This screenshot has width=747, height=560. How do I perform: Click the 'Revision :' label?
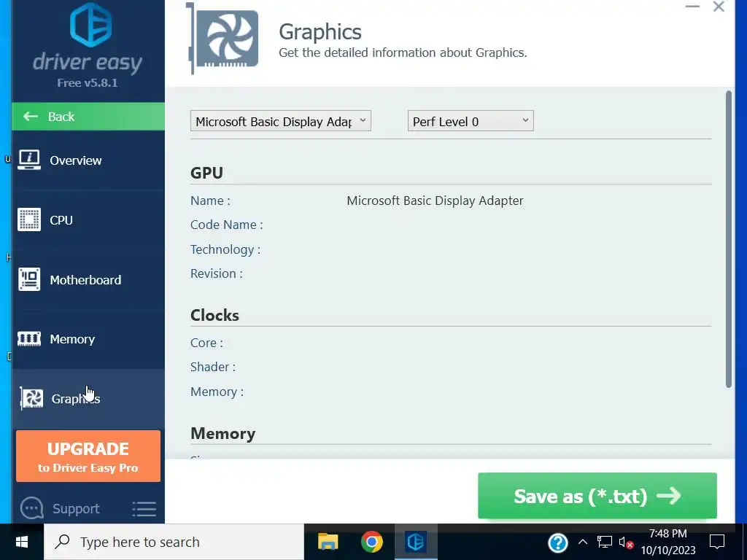(216, 273)
